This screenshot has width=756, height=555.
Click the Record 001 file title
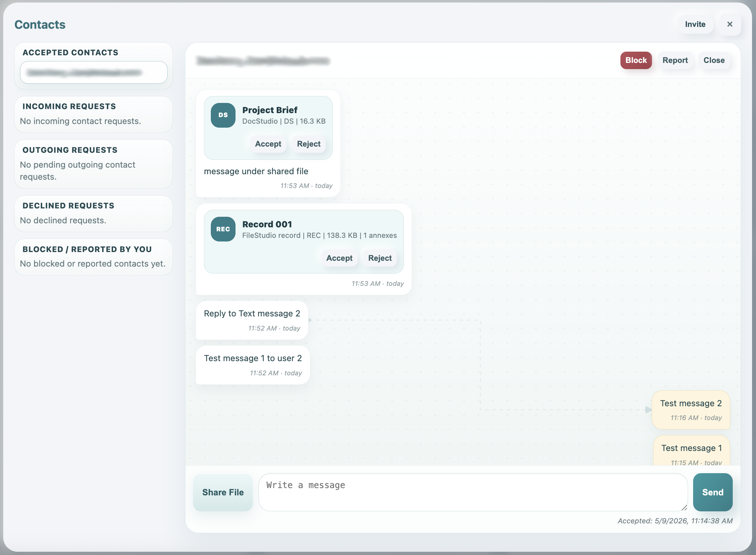267,224
